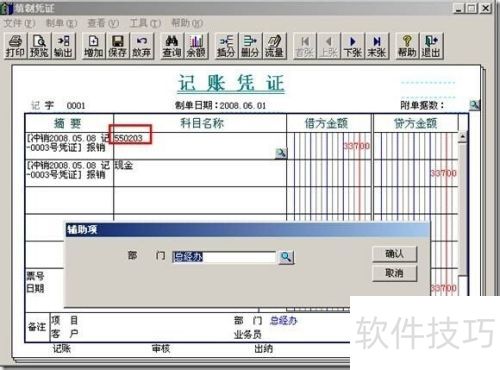The height and width of the screenshot is (370, 500).
Task: Open the 制单 menu
Action: 62,23
